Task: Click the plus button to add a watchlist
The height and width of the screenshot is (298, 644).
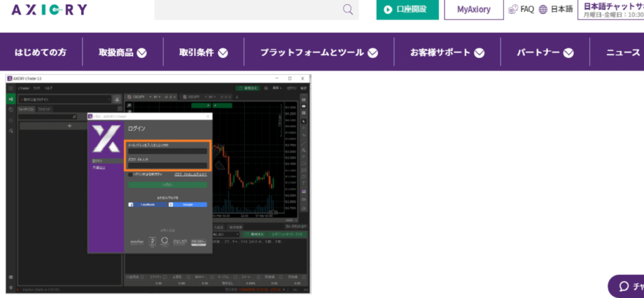Action: tap(69, 126)
